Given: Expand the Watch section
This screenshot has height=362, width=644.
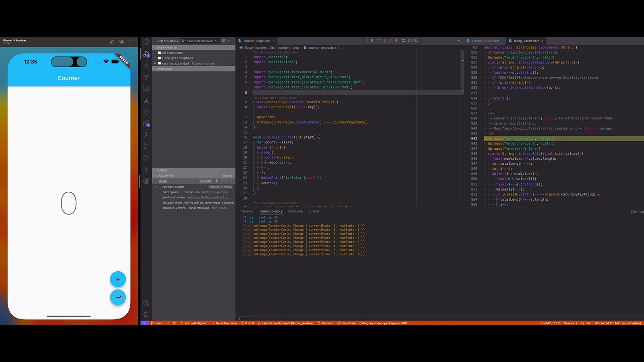Looking at the screenshot, I should (x=194, y=170).
